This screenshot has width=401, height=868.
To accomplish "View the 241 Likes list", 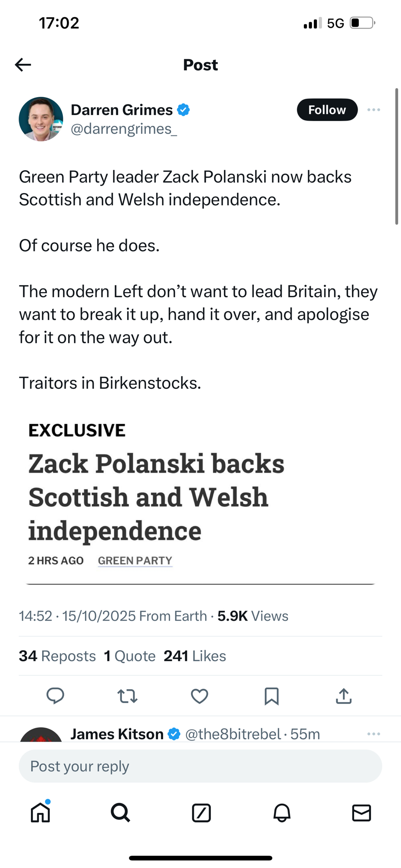I will point(195,656).
